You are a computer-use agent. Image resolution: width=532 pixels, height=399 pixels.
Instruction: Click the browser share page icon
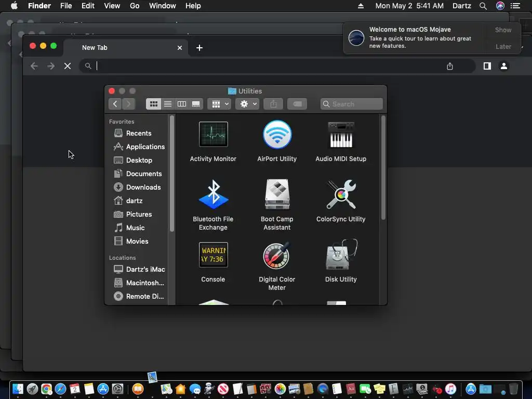(x=450, y=66)
